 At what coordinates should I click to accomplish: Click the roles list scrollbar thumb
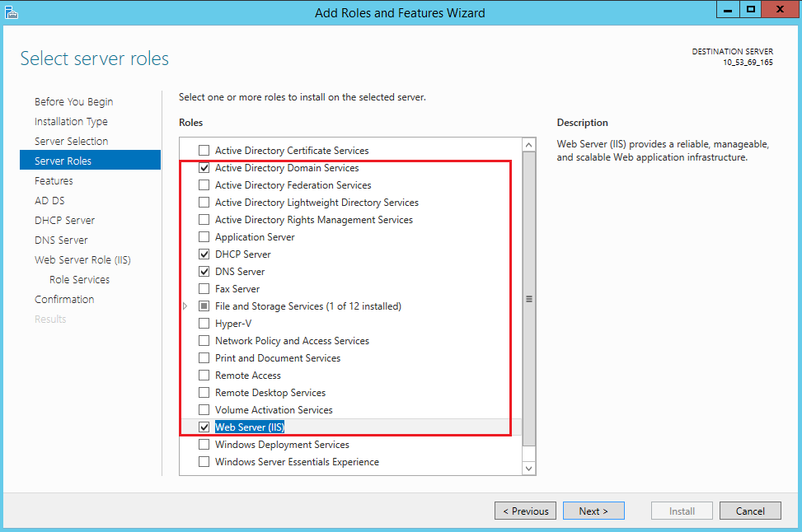(529, 299)
